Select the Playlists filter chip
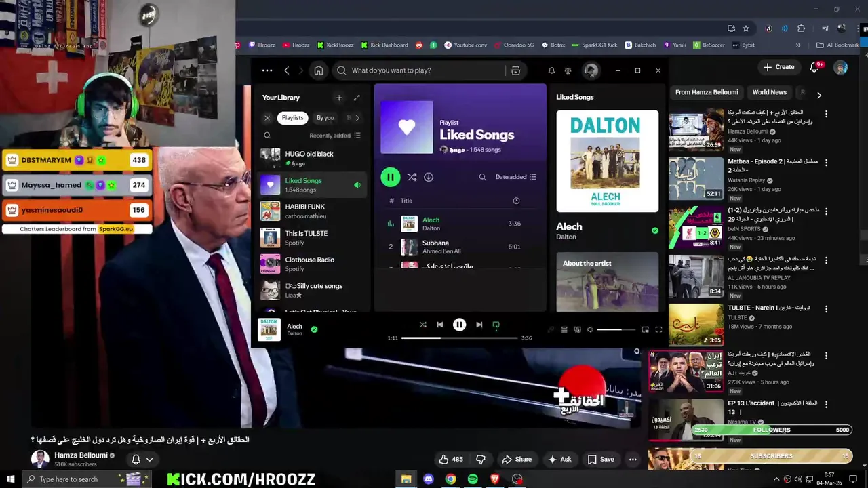The image size is (868, 488). click(x=292, y=118)
